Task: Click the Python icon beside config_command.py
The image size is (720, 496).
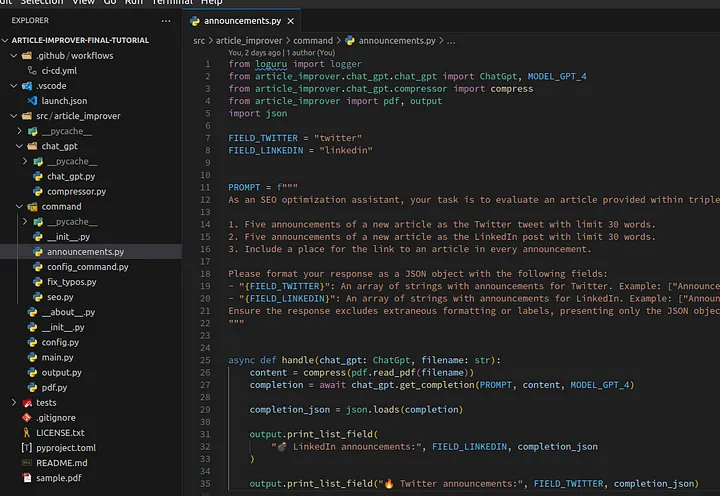Action: click(x=38, y=267)
